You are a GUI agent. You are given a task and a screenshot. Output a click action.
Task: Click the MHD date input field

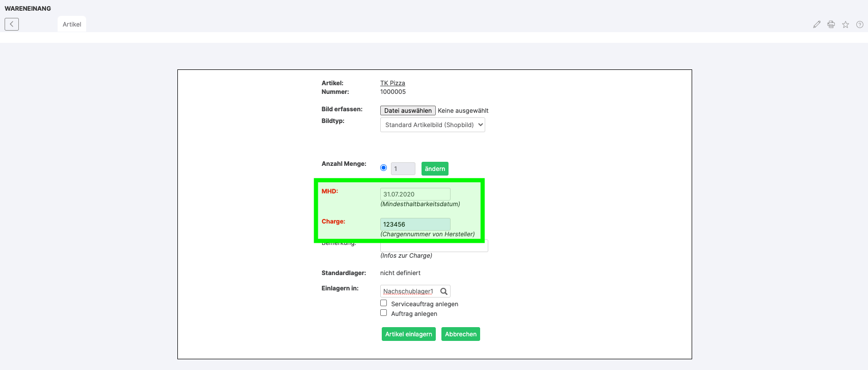[x=415, y=194]
